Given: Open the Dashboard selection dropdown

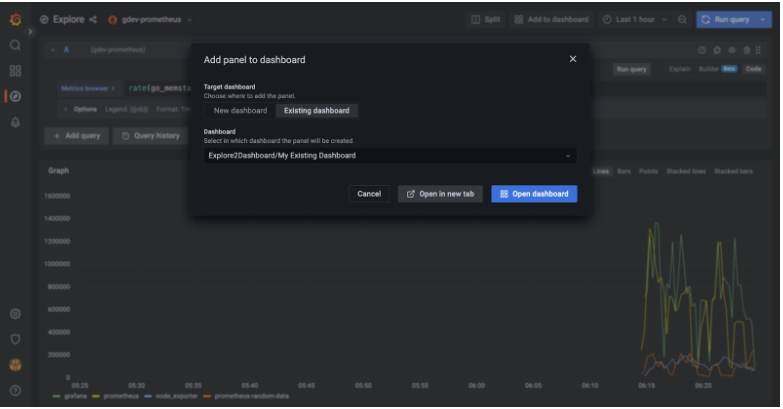Looking at the screenshot, I should pos(389,155).
